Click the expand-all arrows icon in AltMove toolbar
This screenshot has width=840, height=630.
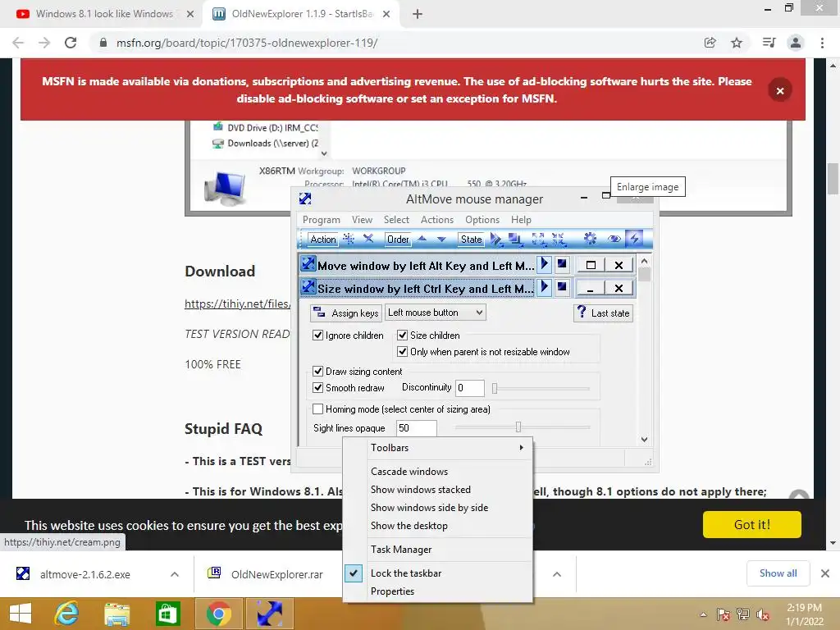click(538, 240)
